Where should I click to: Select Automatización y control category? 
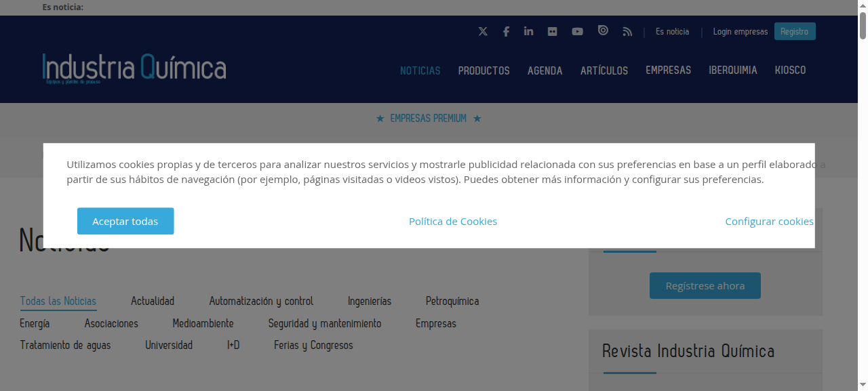pos(261,301)
